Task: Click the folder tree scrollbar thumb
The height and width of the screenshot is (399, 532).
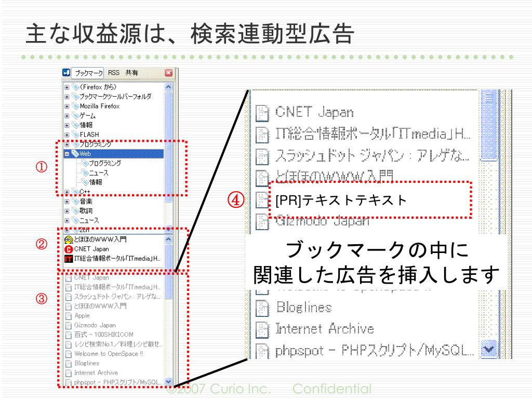Action: (168, 147)
